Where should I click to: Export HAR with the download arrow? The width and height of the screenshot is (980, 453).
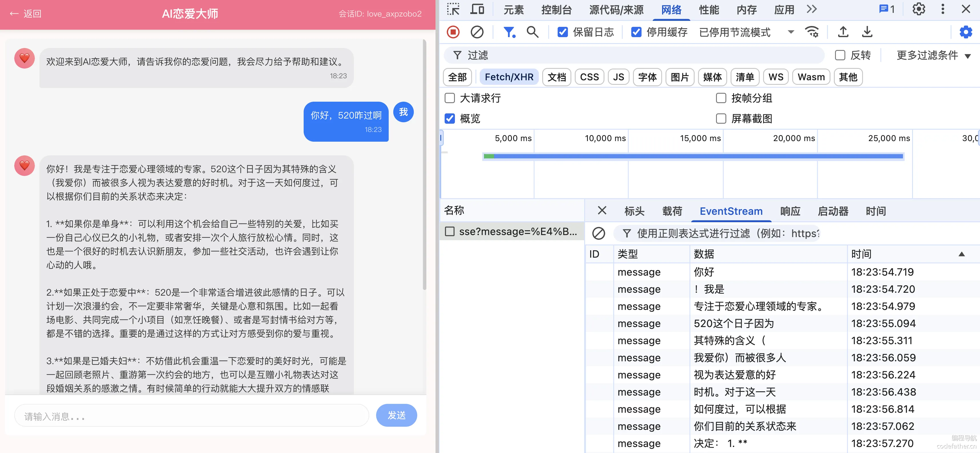pos(867,32)
